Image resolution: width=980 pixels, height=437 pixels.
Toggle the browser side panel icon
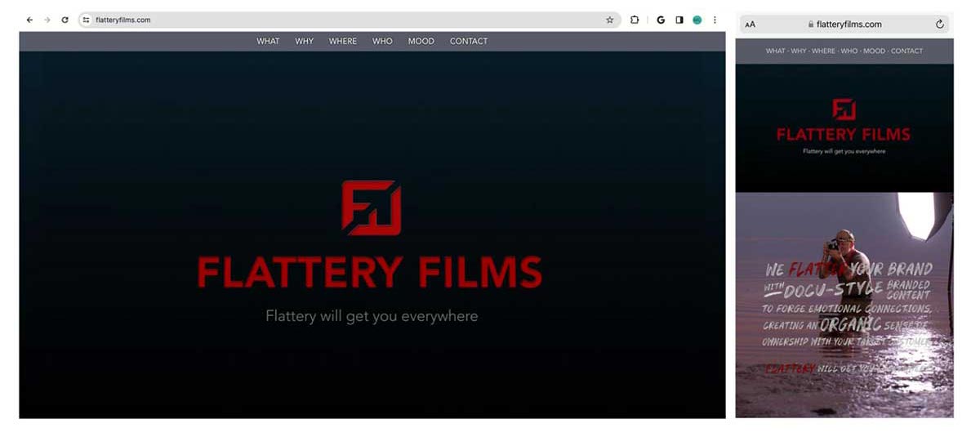click(679, 20)
